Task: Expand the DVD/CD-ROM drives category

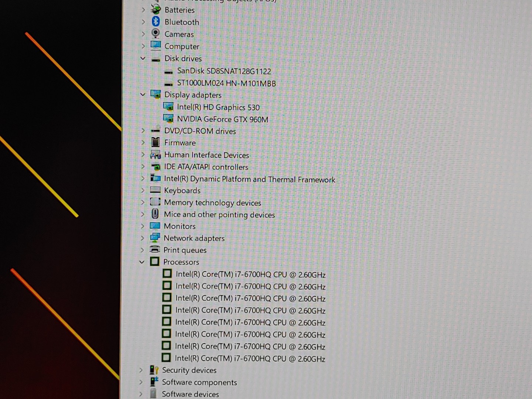Action: (143, 130)
